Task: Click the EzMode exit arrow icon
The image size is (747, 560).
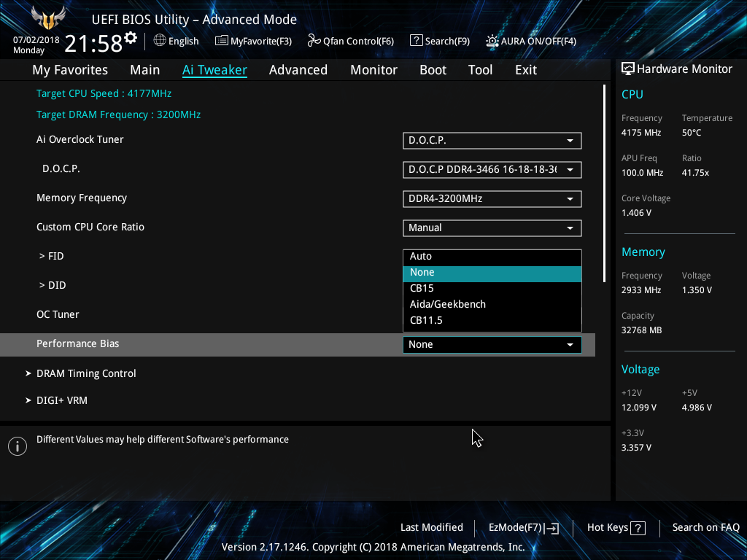Action: click(551, 528)
